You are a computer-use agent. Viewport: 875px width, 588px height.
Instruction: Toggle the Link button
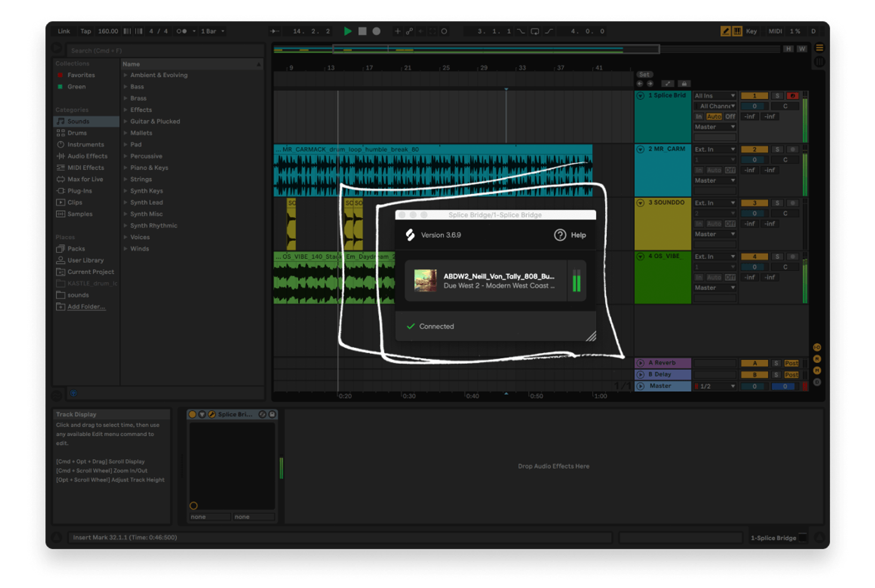pyautogui.click(x=64, y=31)
